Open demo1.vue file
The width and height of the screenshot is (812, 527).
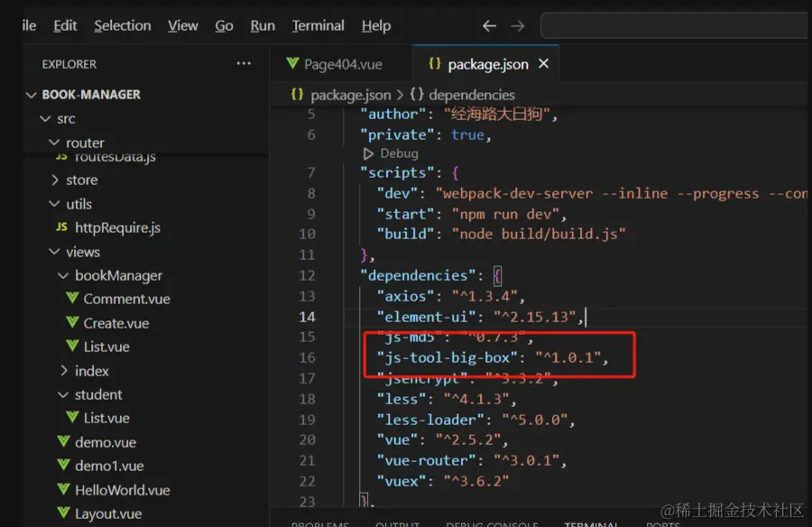coord(109,466)
